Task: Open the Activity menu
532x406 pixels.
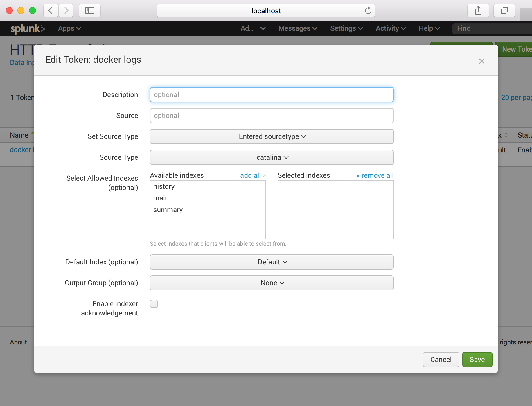Action: tap(390, 28)
